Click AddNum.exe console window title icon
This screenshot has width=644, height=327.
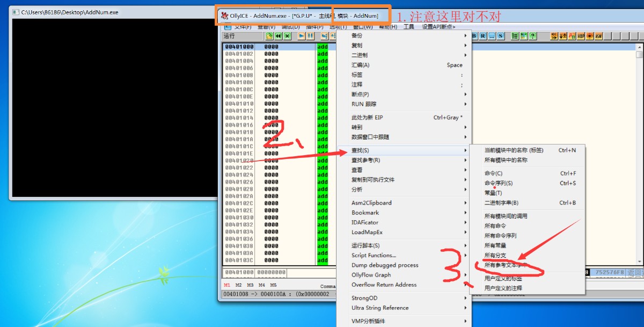coord(16,12)
